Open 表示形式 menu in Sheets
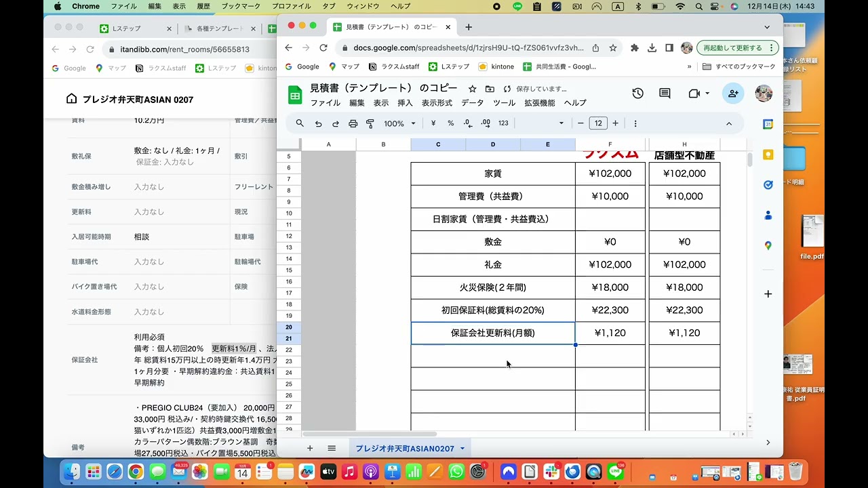Image resolution: width=868 pixels, height=488 pixels. pos(437,103)
